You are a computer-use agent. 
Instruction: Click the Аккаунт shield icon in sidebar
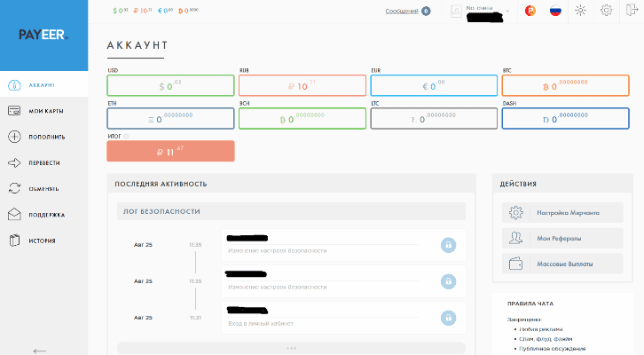tap(14, 85)
